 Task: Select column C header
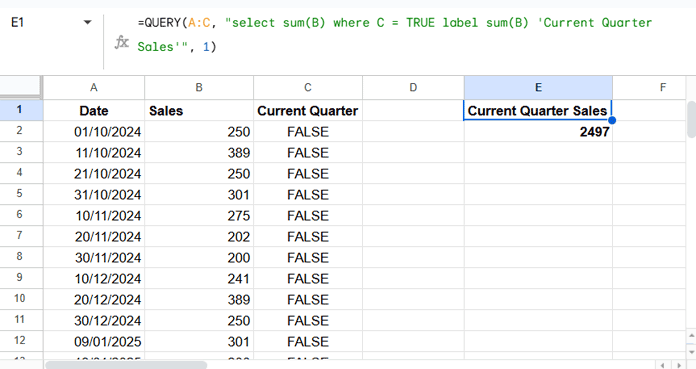(308, 87)
